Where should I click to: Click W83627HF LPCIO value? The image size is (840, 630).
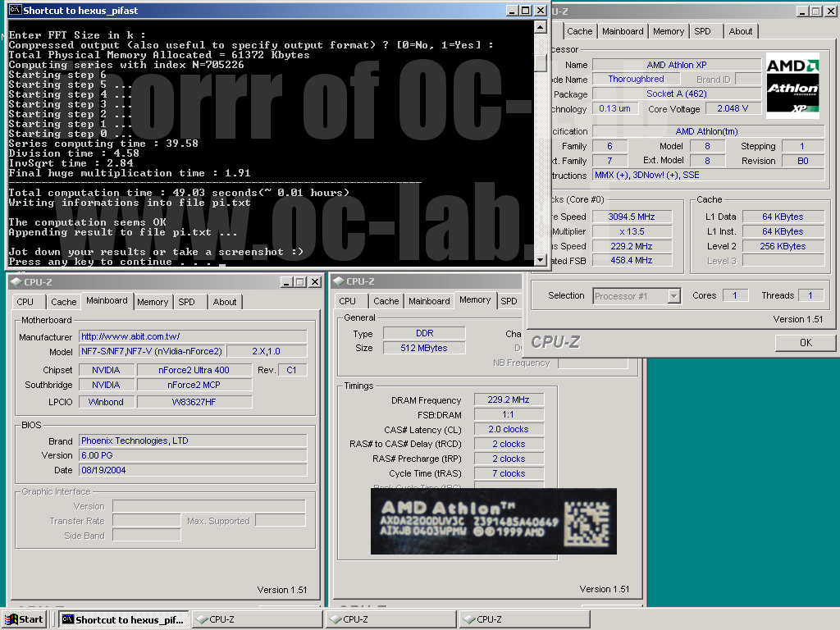click(x=194, y=402)
